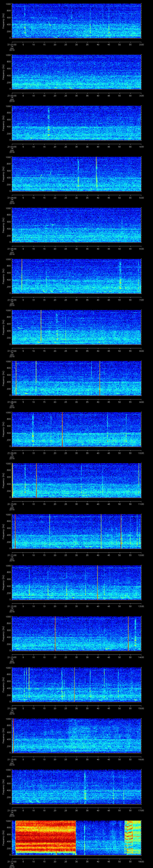
Task: Click the "21:13:00" start time label
Action: coord(12,657)
